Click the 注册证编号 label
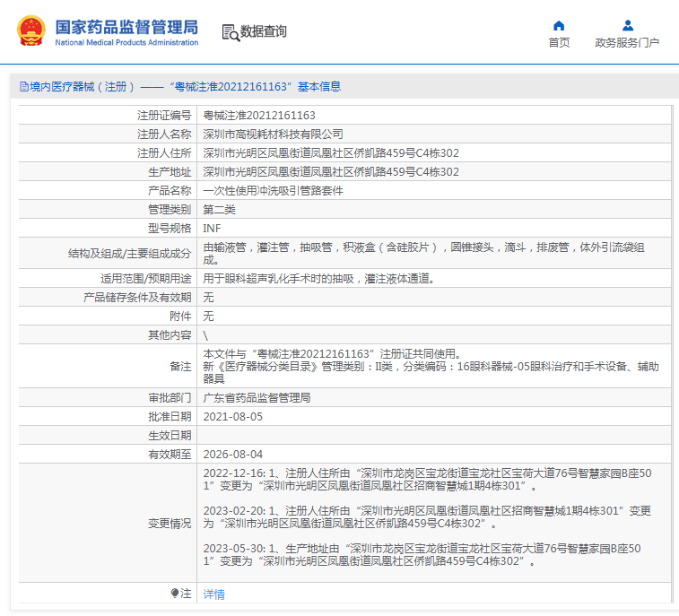The width and height of the screenshot is (679, 616). tap(164, 116)
